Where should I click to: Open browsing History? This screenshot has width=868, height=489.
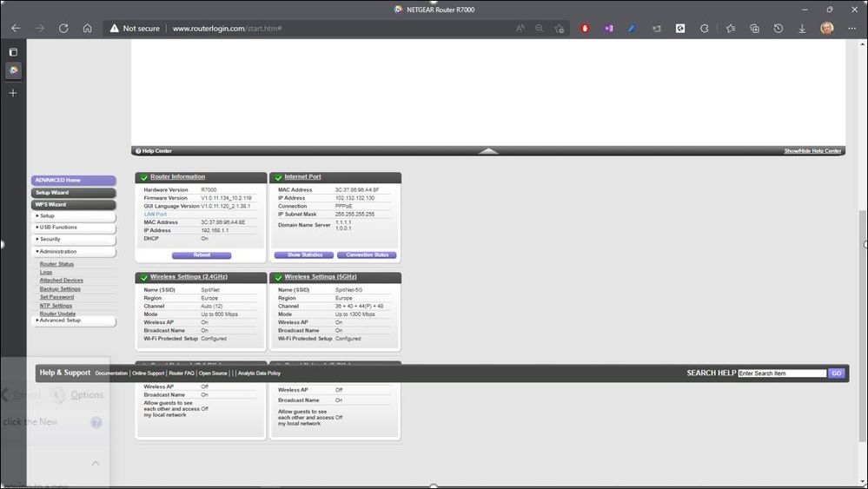(x=778, y=28)
